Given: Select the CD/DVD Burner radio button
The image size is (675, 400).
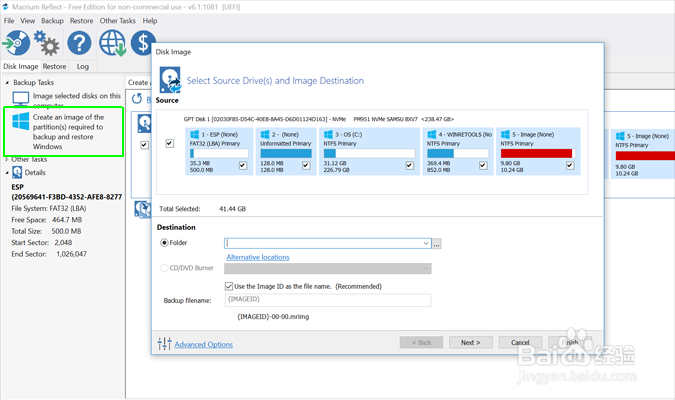Looking at the screenshot, I should click(164, 268).
